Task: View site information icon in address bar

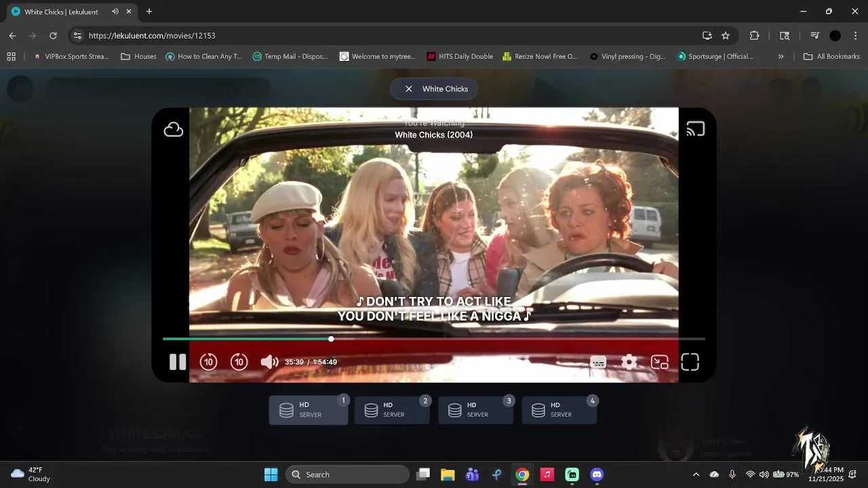Action: click(77, 35)
